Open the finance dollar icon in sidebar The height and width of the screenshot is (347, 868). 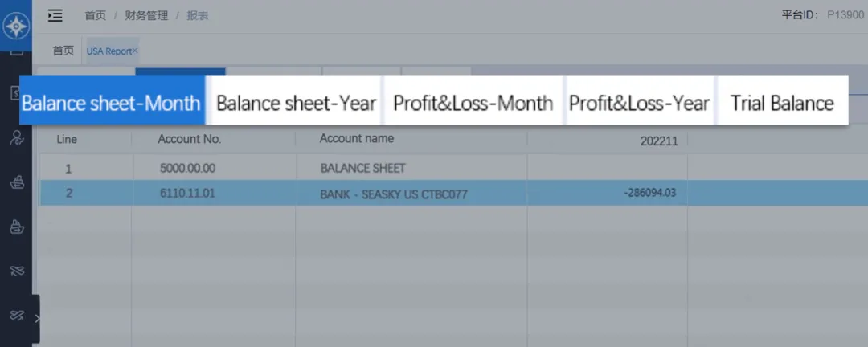click(15, 93)
